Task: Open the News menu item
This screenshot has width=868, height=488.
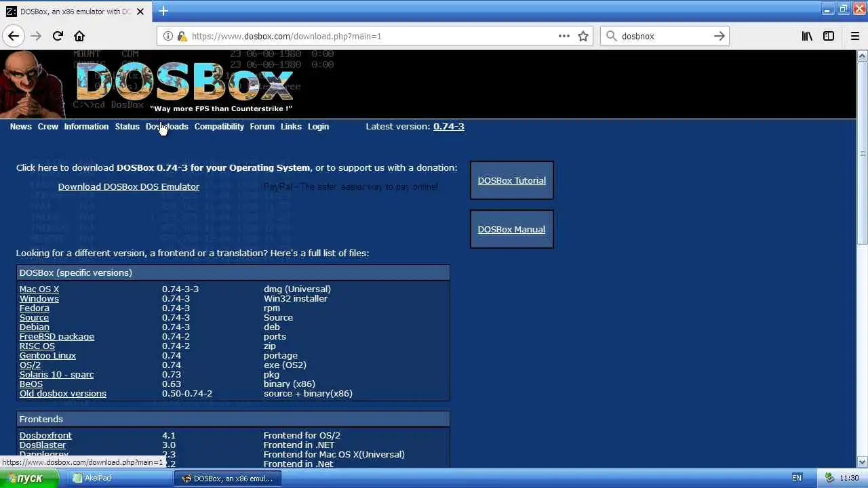Action: pos(20,127)
